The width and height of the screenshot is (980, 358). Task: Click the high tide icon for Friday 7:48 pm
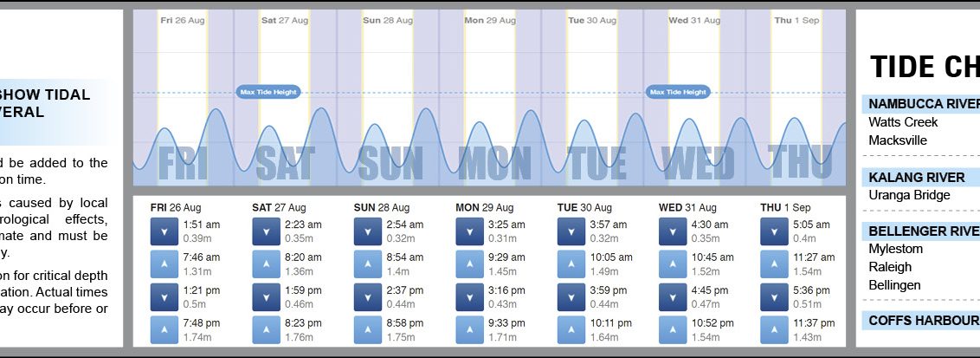pyautogui.click(x=164, y=330)
